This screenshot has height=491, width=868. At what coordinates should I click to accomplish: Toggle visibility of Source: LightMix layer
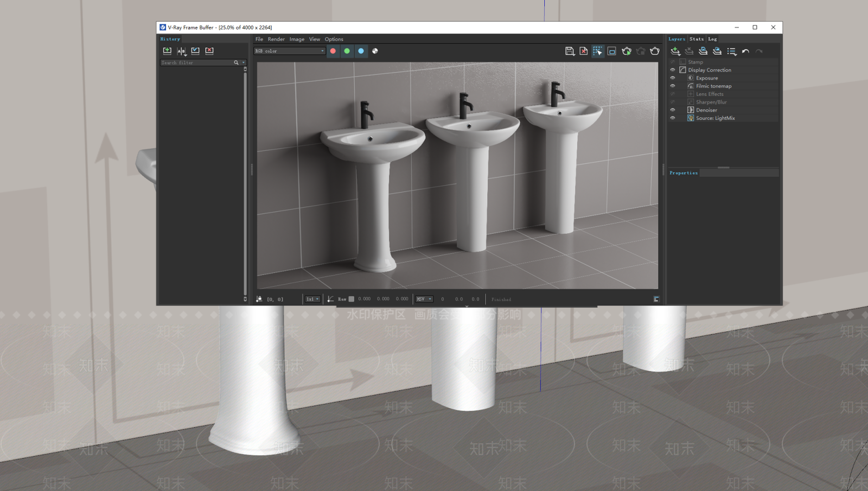pyautogui.click(x=673, y=118)
